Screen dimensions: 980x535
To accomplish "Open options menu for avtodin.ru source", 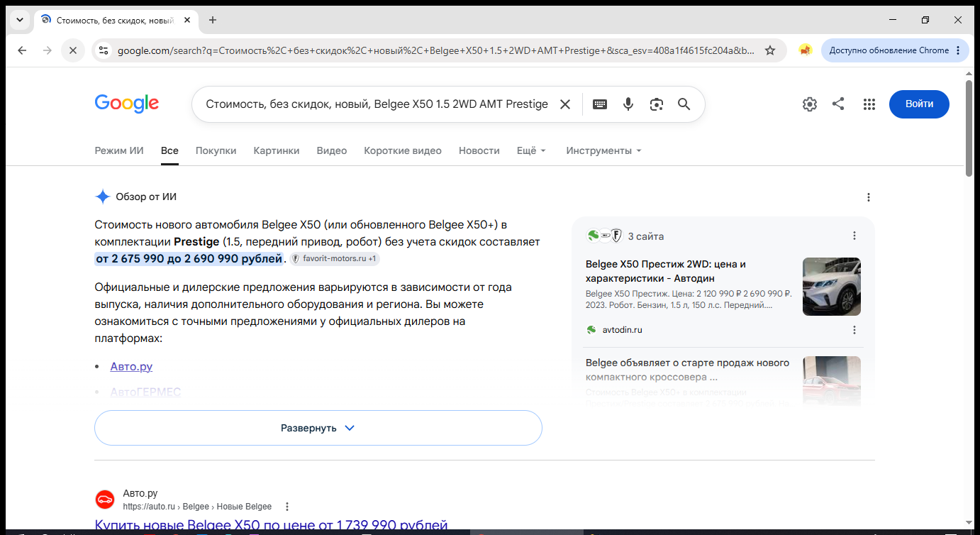I will 854,330.
